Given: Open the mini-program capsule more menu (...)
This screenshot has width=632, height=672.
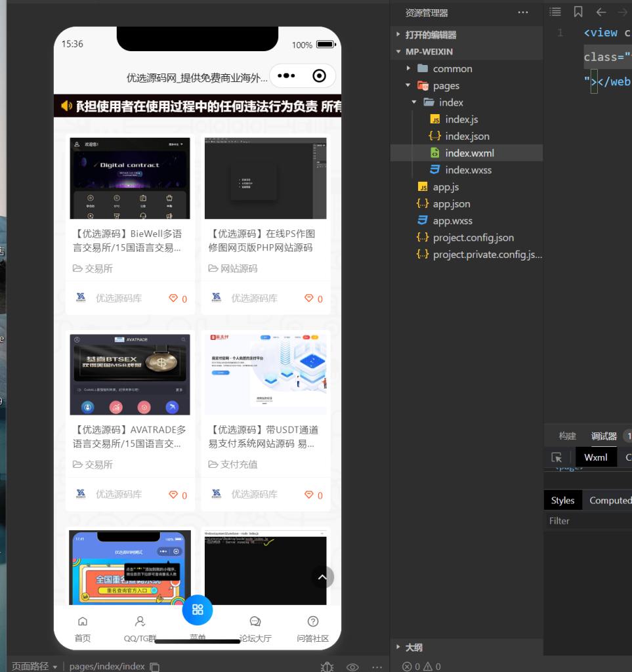Looking at the screenshot, I should [286, 75].
